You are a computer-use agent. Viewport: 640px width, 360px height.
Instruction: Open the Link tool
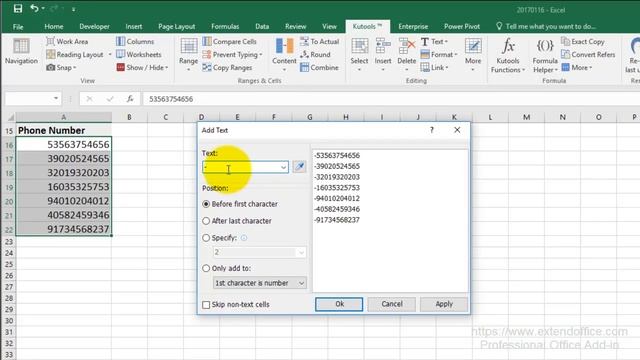click(x=435, y=67)
